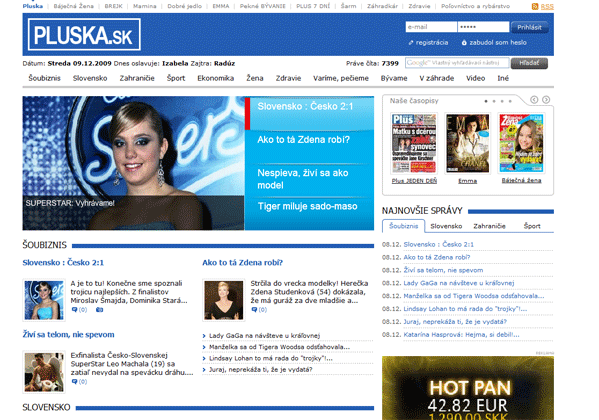Screen dimensions: 599x420
Task: Select last carousel dot in Naše časopisy
Action: click(510, 101)
